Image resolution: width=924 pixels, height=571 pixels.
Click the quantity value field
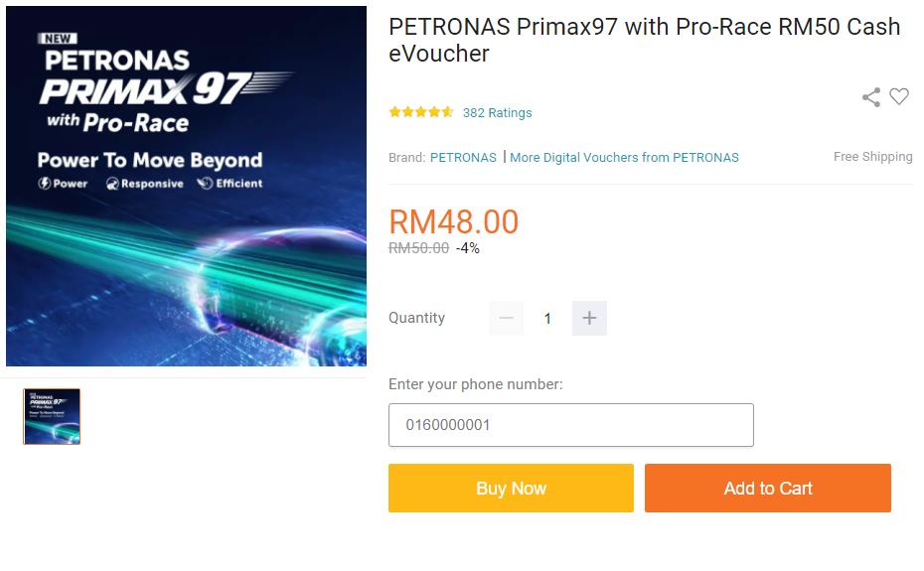click(x=547, y=318)
